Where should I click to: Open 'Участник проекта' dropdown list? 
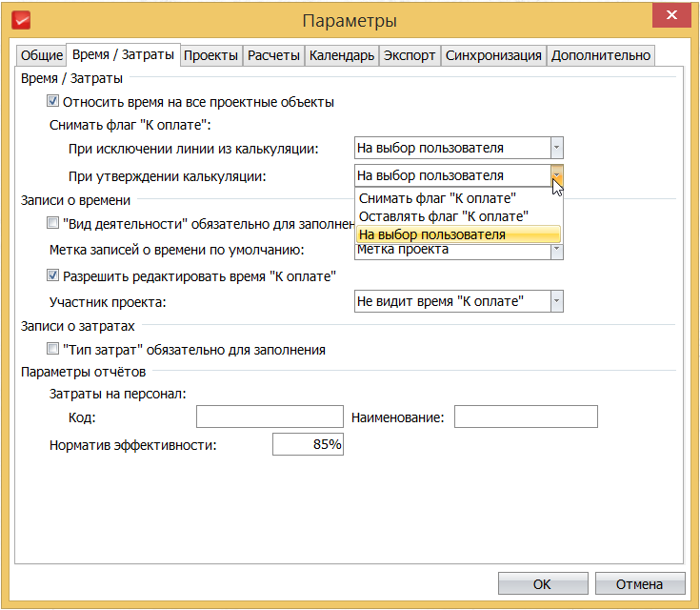click(557, 301)
